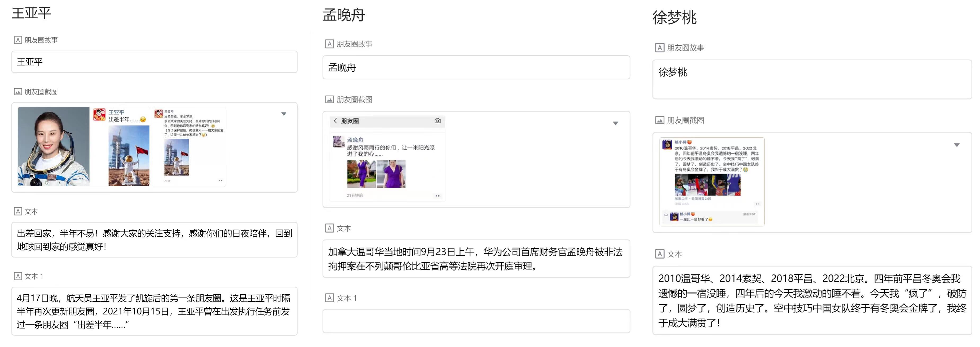Click the image icon beside 王亚平 朋友圈截图 label
The width and height of the screenshot is (980, 347).
[17, 92]
